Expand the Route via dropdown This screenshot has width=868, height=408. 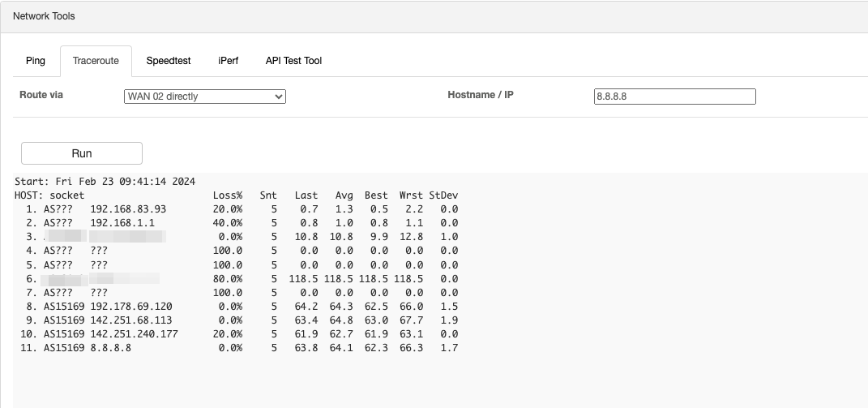(205, 97)
